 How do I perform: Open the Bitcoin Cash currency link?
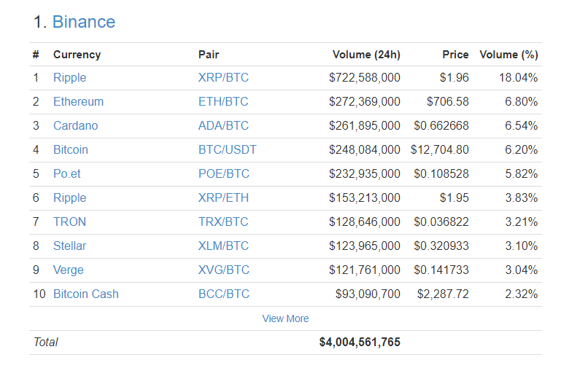[86, 294]
